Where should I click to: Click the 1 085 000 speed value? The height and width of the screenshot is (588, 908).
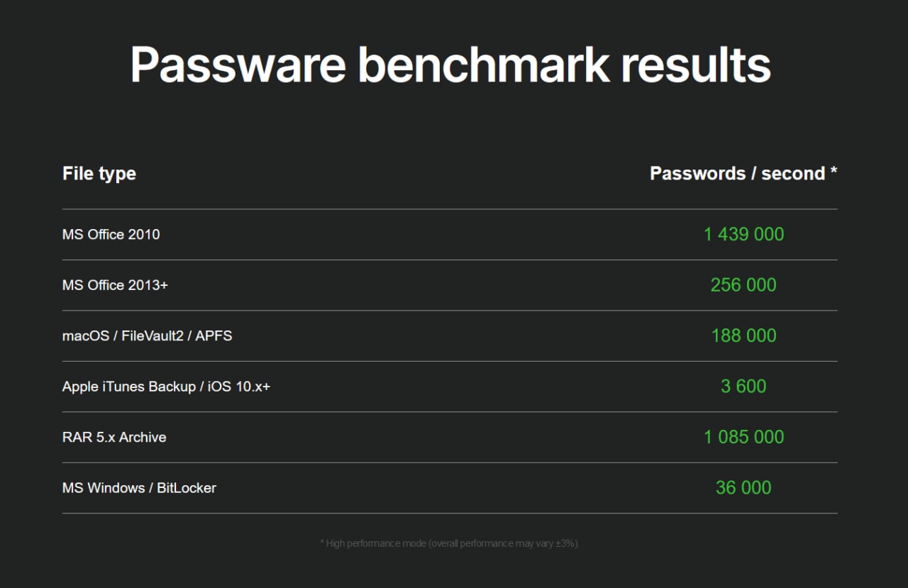click(x=743, y=437)
